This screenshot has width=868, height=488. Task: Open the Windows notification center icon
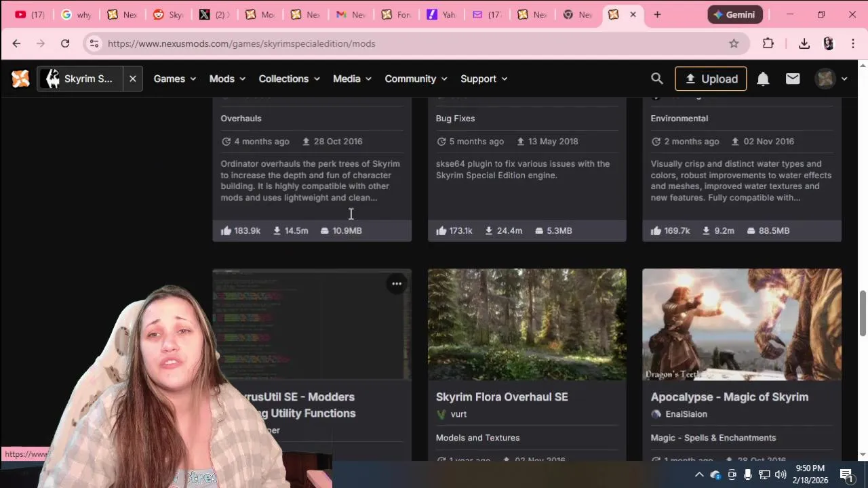tap(846, 474)
